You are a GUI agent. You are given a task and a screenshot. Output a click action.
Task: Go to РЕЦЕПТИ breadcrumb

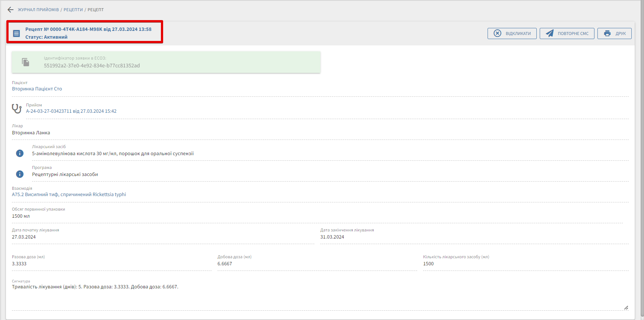(73, 10)
